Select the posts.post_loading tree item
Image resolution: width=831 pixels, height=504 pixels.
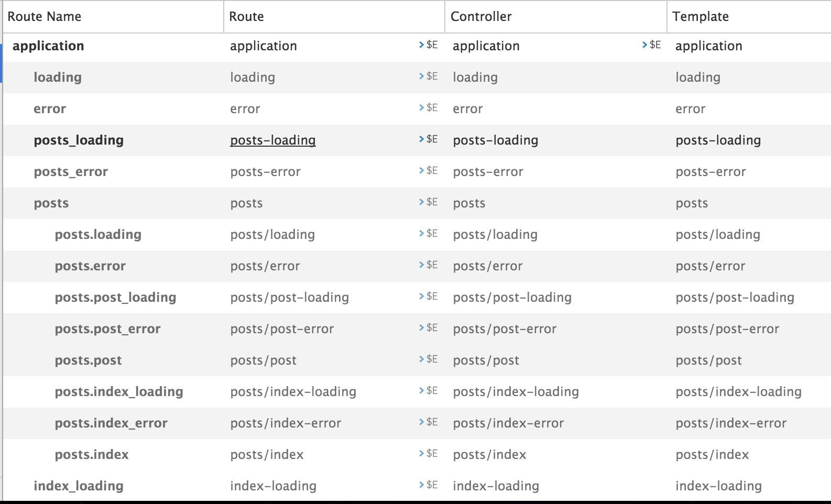point(115,298)
